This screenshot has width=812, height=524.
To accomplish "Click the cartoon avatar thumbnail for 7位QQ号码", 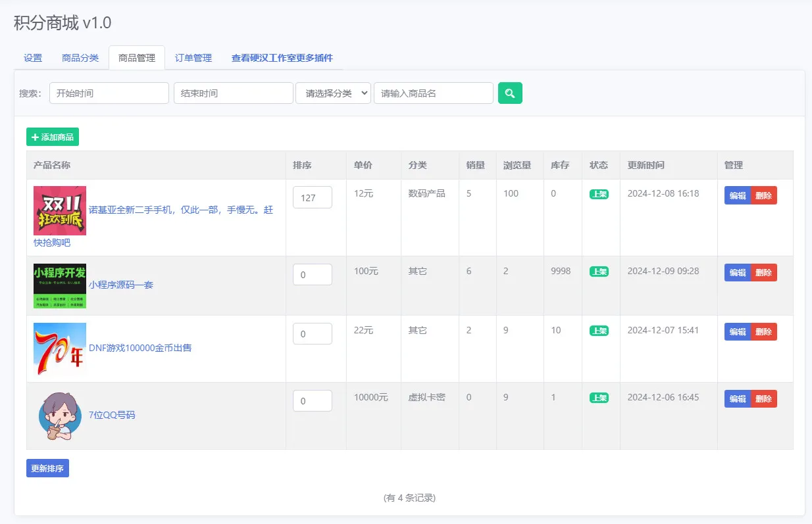I will [60, 416].
